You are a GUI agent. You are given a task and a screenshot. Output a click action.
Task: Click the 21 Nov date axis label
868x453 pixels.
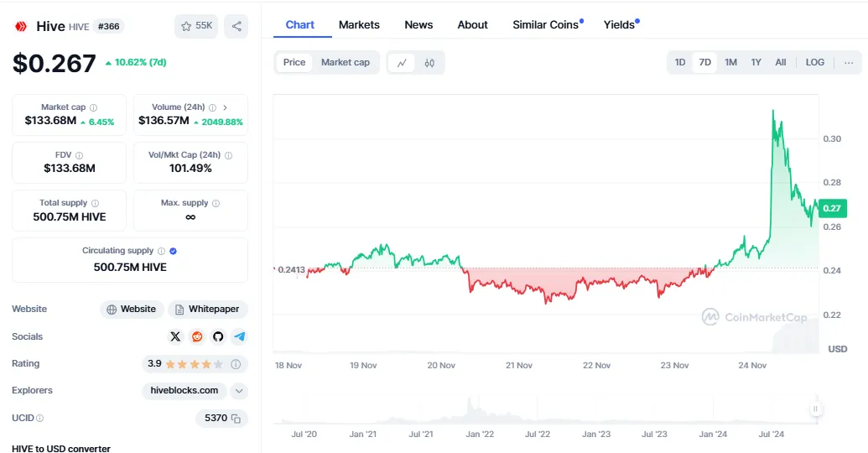pyautogui.click(x=518, y=366)
